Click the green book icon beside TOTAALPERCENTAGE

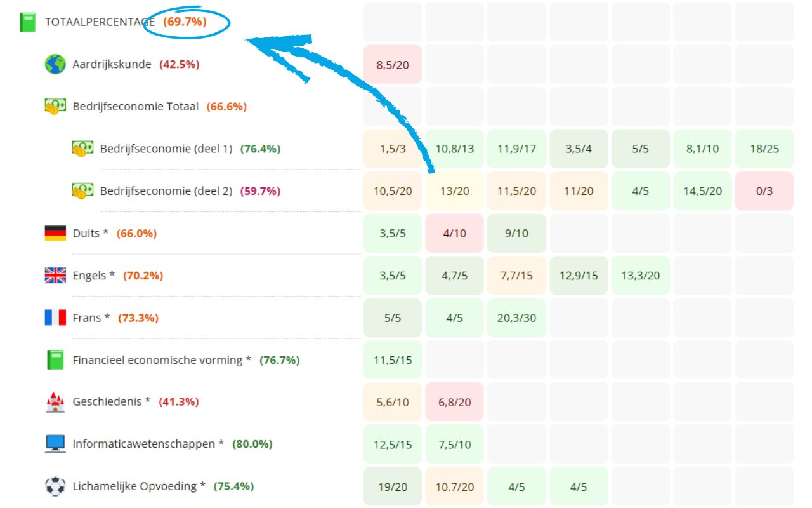pyautogui.click(x=28, y=22)
